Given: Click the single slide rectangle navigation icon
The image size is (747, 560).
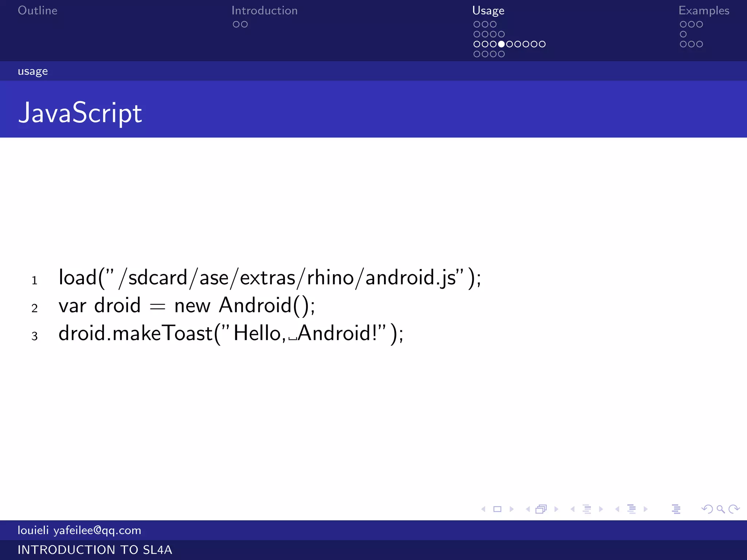Looking at the screenshot, I should (x=497, y=509).
